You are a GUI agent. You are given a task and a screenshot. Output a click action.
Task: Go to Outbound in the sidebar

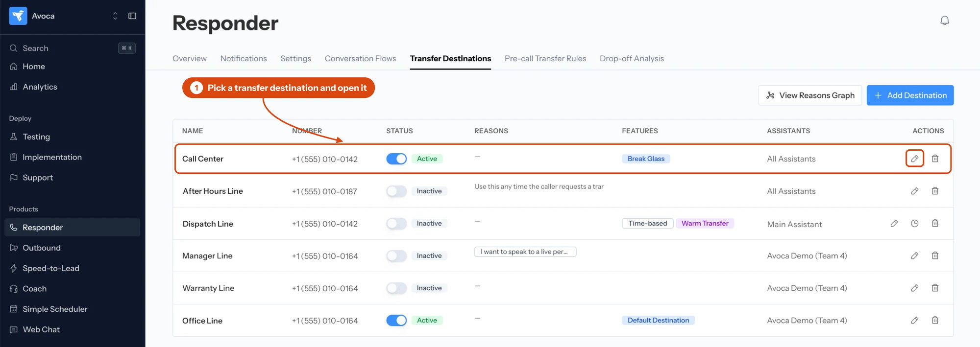point(73,248)
